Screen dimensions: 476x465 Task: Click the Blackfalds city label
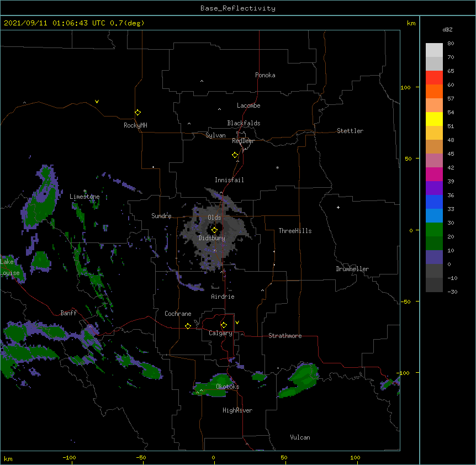244,123
